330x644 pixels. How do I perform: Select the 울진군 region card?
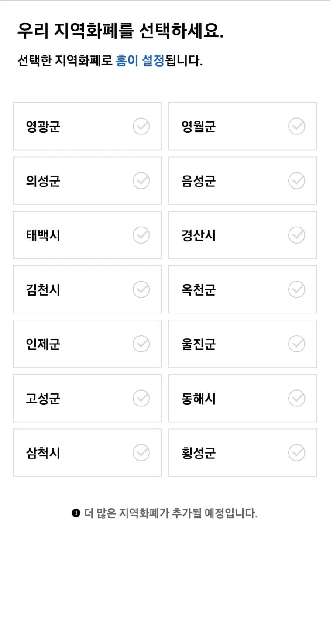(242, 344)
